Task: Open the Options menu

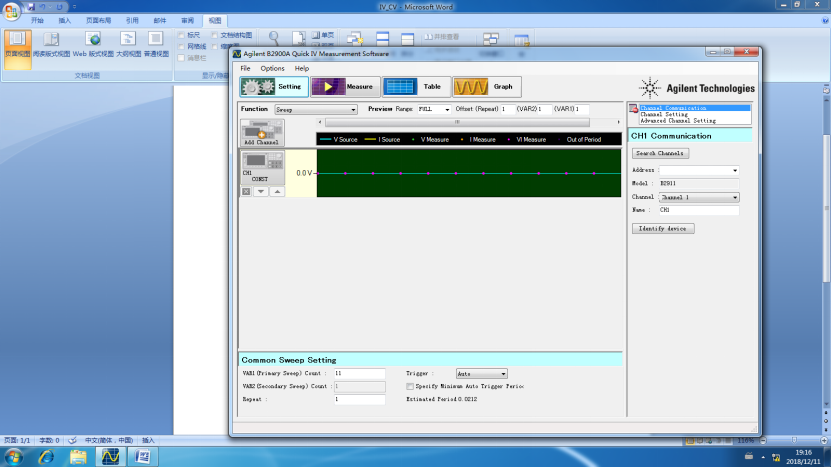Action: [272, 68]
